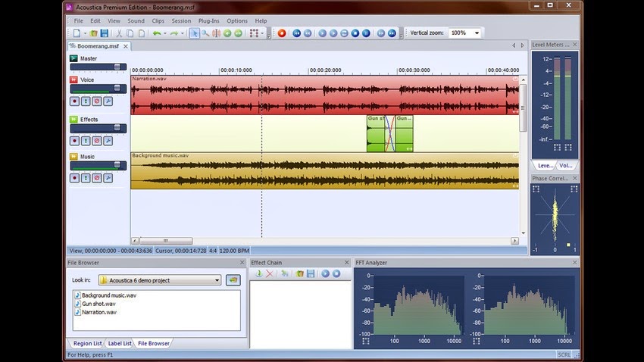644x362 pixels.
Task: Open Voice track effects wrench
Action: pyautogui.click(x=108, y=101)
